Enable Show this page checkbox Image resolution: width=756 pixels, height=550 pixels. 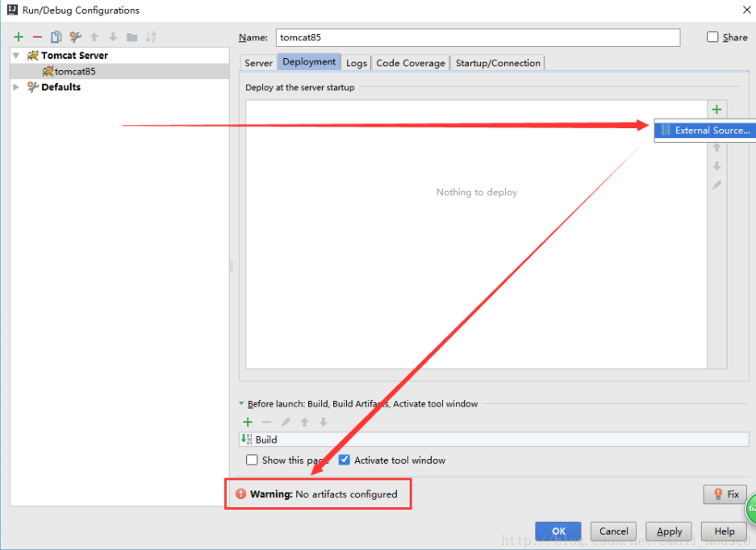tap(252, 460)
